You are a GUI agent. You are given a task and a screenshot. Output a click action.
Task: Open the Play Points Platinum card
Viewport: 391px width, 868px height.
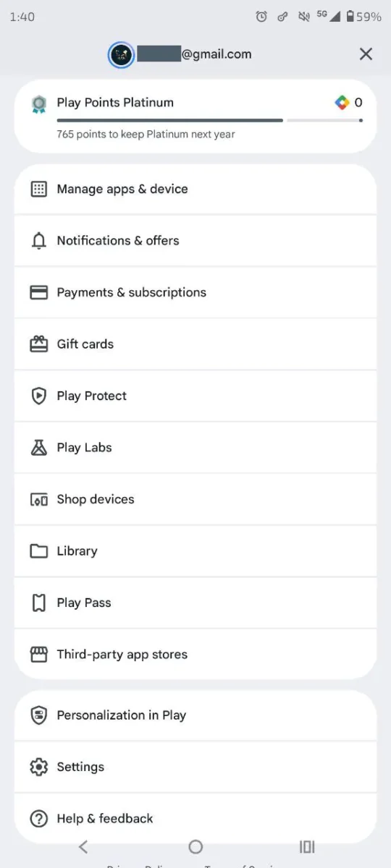pos(195,116)
